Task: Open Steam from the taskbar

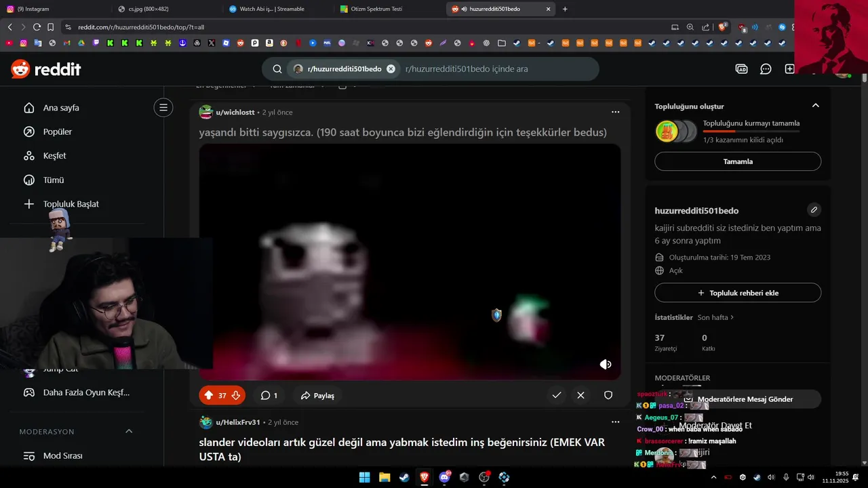Action: pyautogui.click(x=404, y=477)
